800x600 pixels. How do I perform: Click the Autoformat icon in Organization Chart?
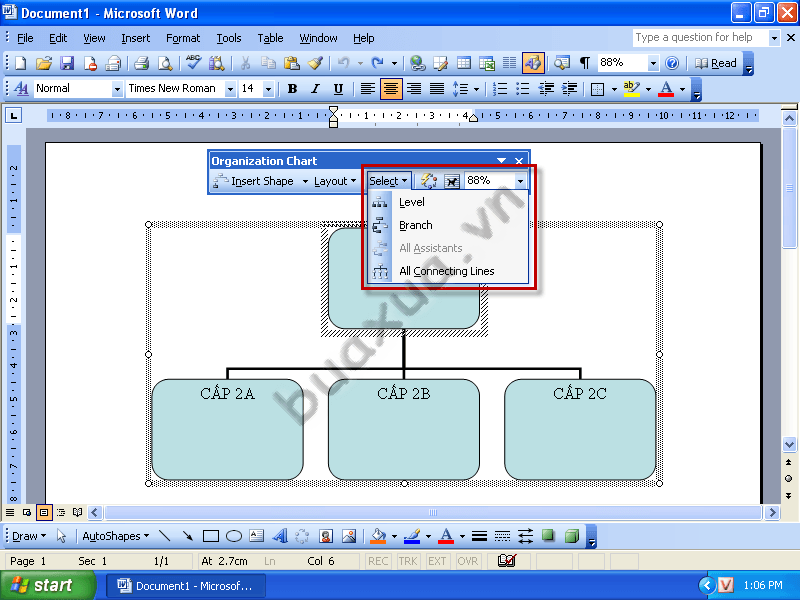pos(429,181)
